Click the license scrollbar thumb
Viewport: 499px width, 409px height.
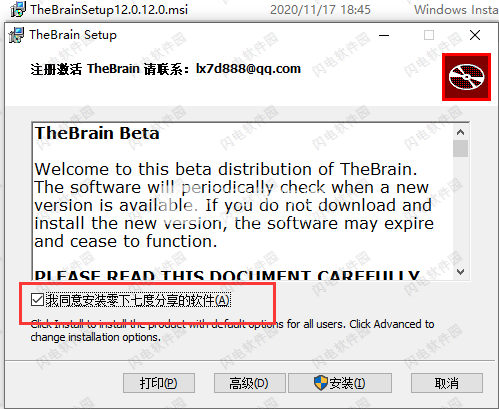pyautogui.click(x=461, y=148)
